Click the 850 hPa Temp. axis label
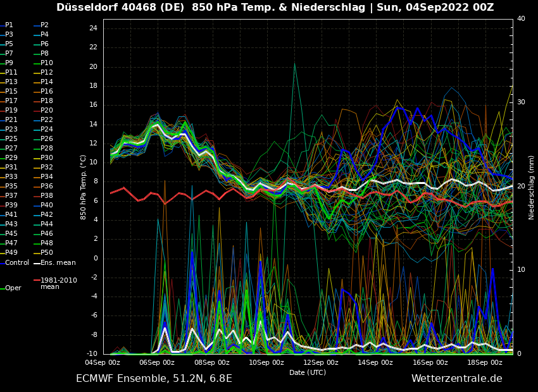This screenshot has width=538, height=392. [84, 187]
